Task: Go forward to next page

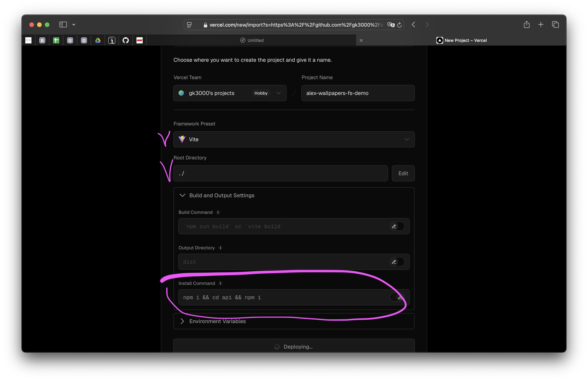Action: click(x=427, y=25)
